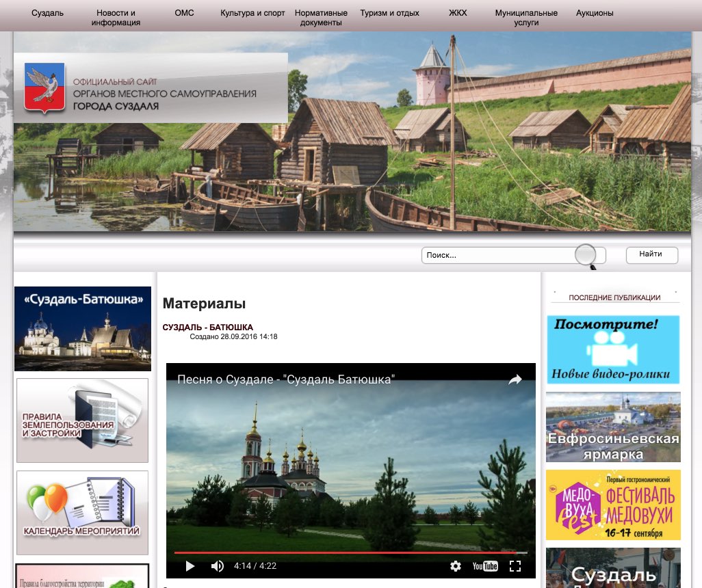Open the ОМС menu item
The height and width of the screenshot is (588, 702).
pos(185,13)
